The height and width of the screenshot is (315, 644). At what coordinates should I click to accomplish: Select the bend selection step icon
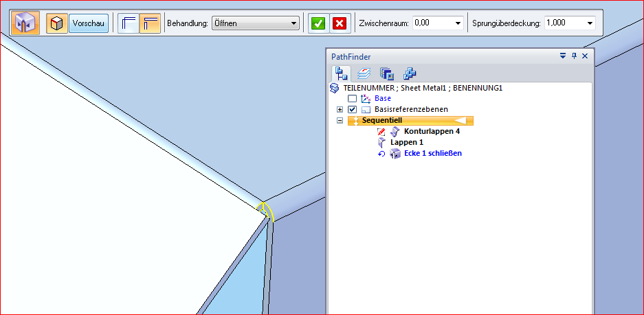56,23
